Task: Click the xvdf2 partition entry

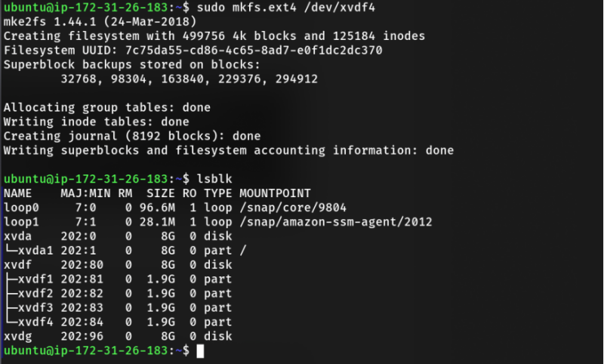Action: (x=35, y=294)
